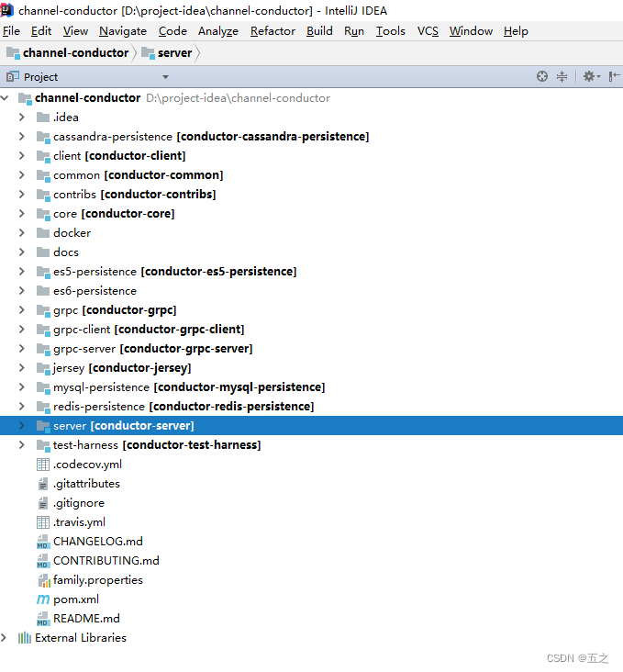Open the View menu

[x=75, y=31]
